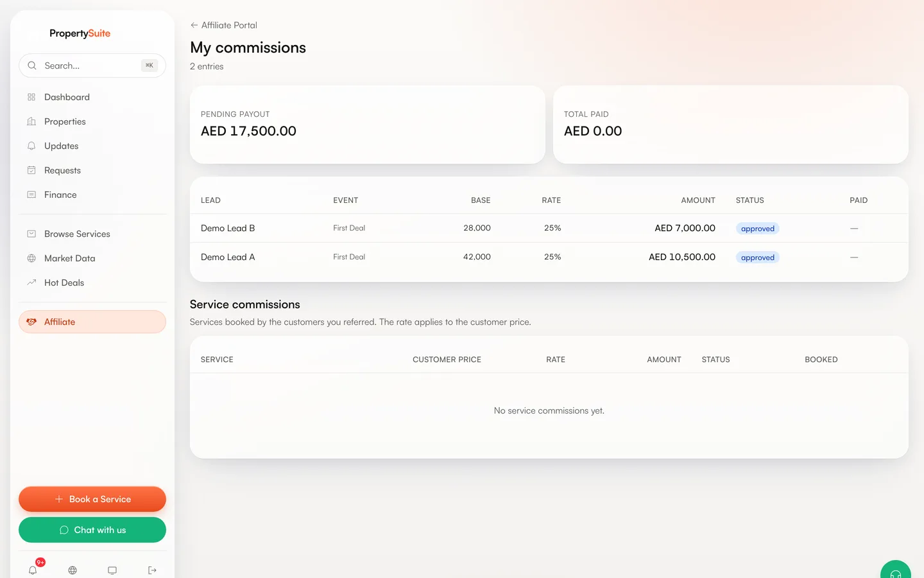
Task: Go to Market Data section
Action: point(92,258)
